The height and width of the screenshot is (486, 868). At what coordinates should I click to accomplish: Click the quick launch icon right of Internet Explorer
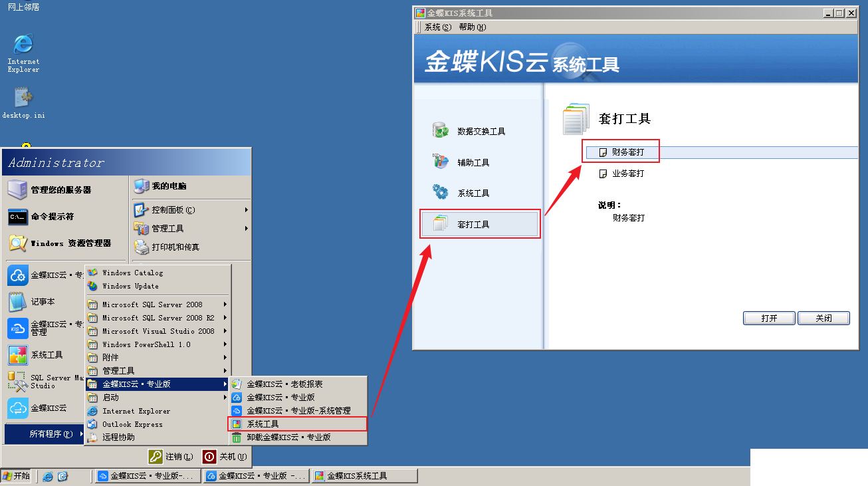62,476
